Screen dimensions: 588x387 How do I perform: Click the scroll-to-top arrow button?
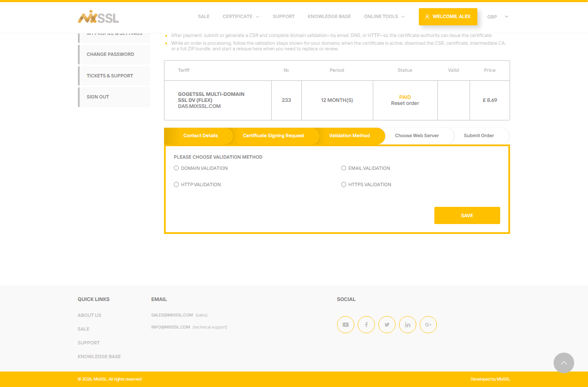(564, 363)
